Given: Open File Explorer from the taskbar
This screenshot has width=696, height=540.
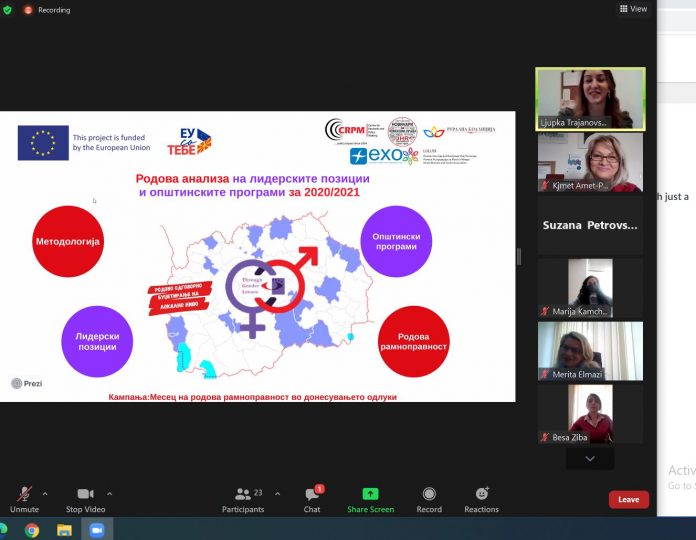Looking at the screenshot, I should 64,530.
